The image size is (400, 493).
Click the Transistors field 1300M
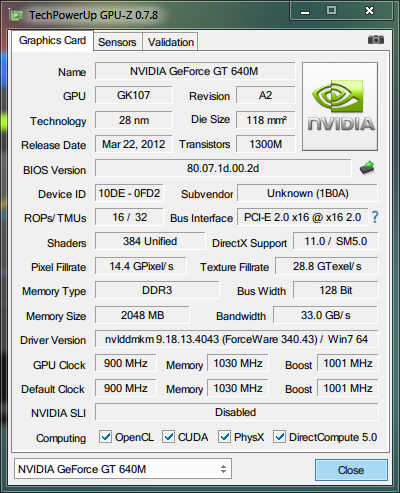click(266, 144)
